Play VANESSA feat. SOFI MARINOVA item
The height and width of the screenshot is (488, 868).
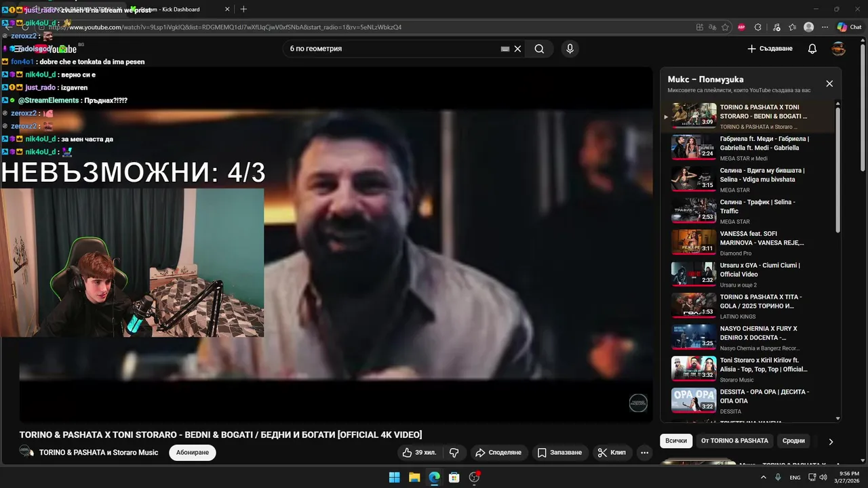(x=749, y=243)
